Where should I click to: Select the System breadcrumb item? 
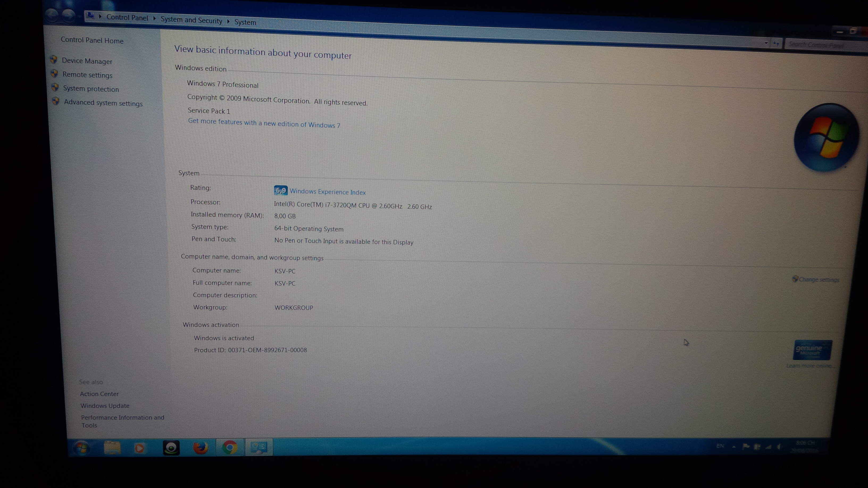(245, 22)
